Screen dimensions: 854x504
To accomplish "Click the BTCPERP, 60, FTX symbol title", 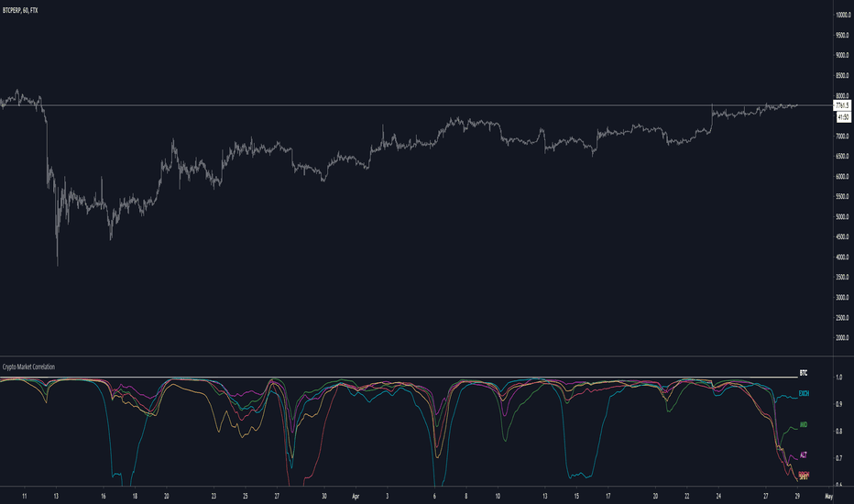I will (x=20, y=10).
